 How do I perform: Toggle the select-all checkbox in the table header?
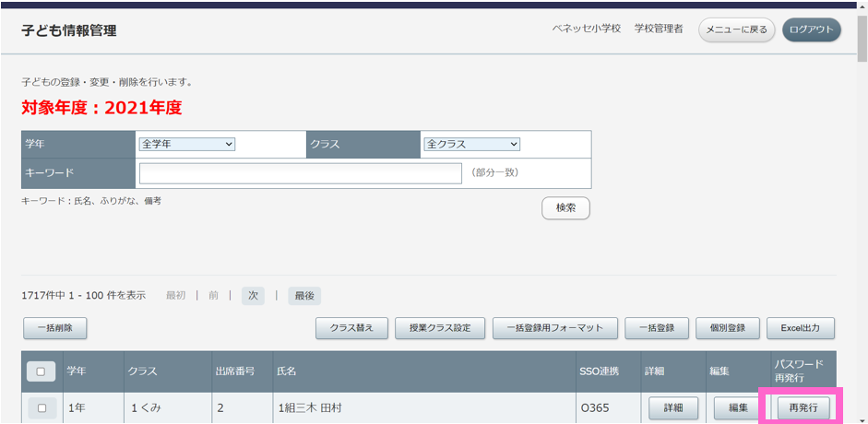(x=41, y=371)
